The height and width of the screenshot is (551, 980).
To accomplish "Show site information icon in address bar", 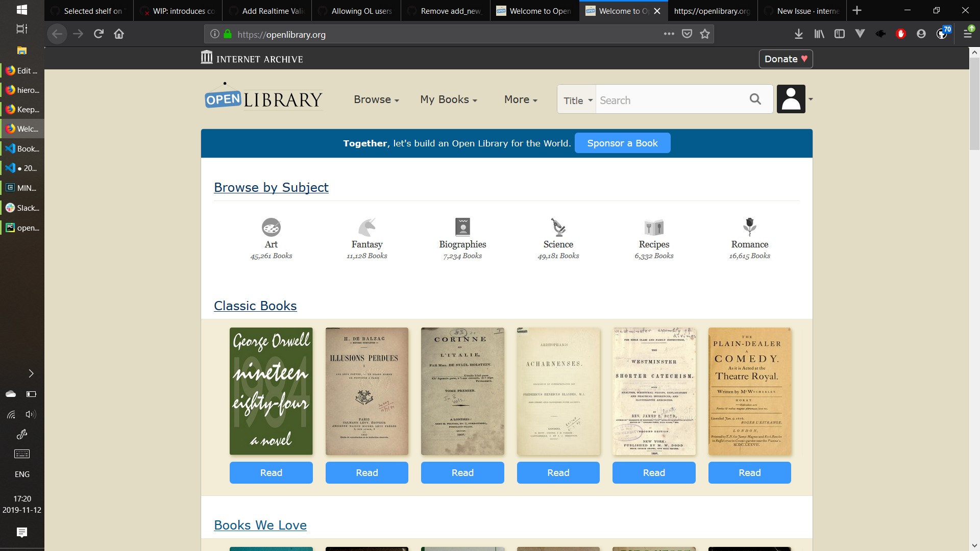I will coord(215,34).
